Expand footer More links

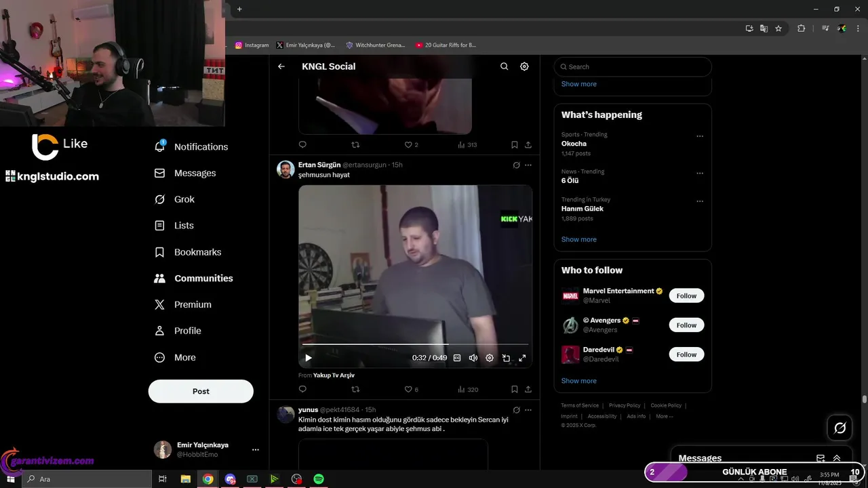[665, 416]
